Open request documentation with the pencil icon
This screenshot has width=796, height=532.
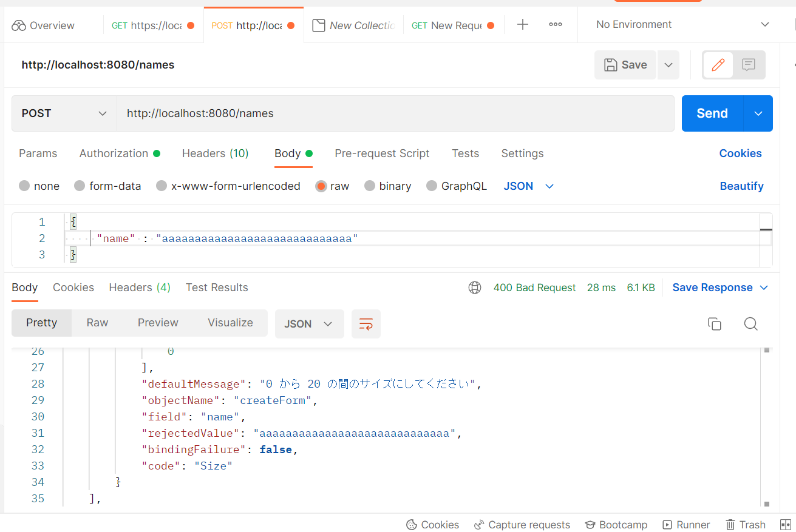(x=717, y=64)
